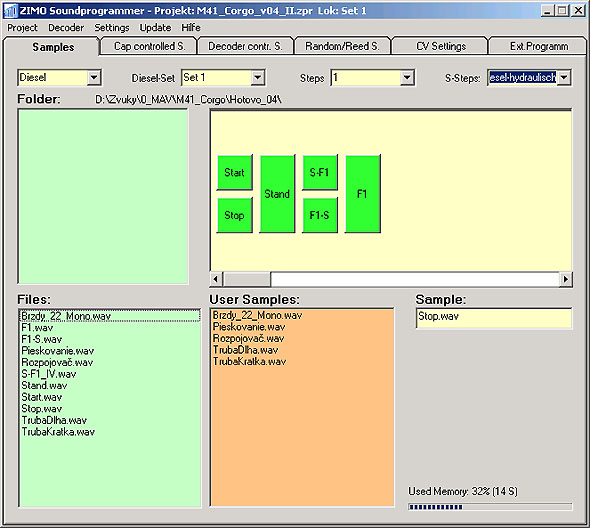Screen dimensions: 590x528
Task: Click the horizontal scrollbar thumb
Action: pos(246,279)
